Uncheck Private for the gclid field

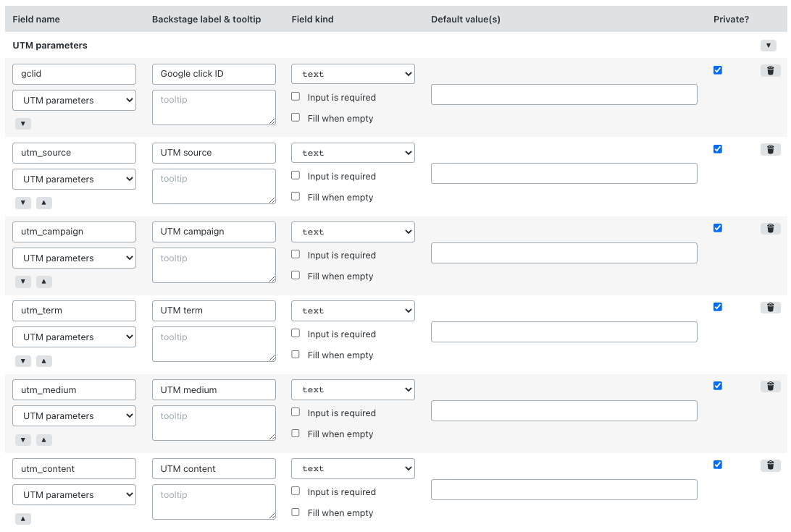click(x=717, y=70)
